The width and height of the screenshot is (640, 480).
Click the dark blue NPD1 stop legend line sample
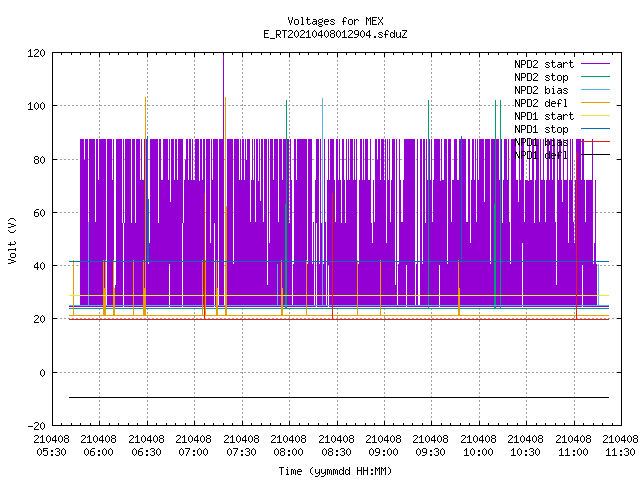point(595,129)
